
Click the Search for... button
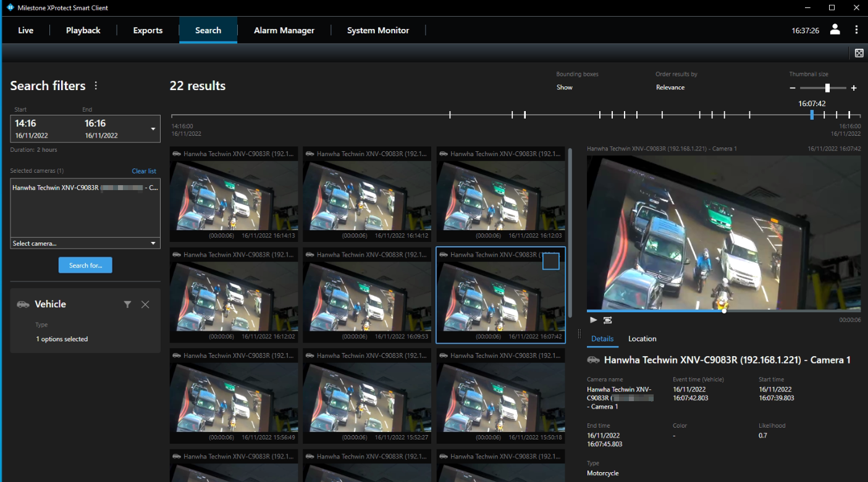click(x=85, y=265)
